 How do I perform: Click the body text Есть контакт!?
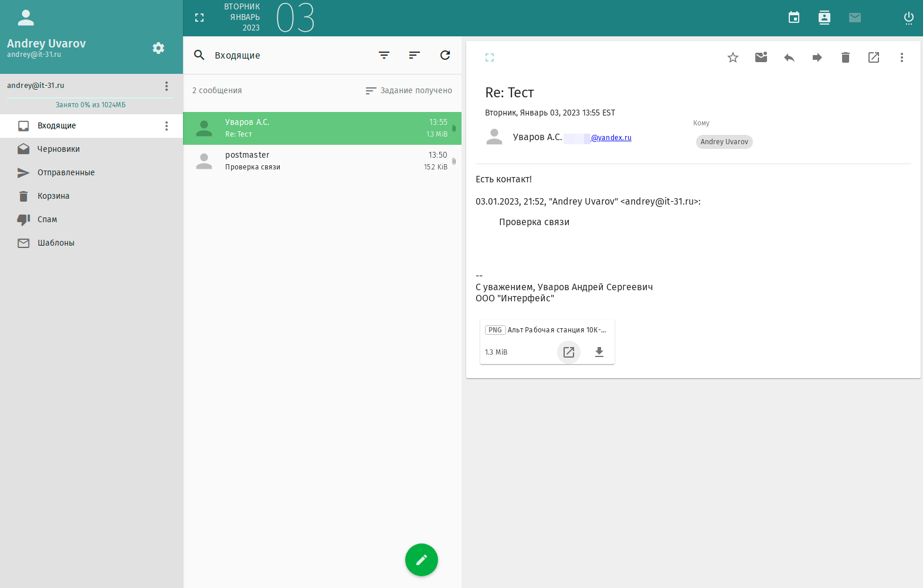pyautogui.click(x=504, y=179)
